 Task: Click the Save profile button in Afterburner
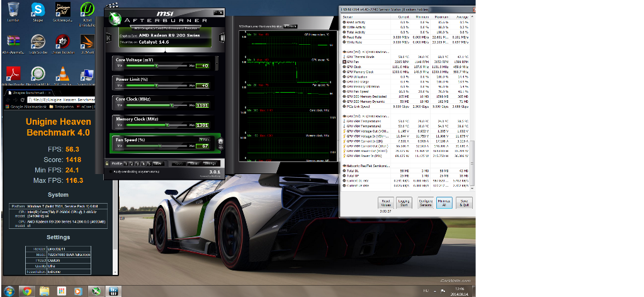point(159,163)
